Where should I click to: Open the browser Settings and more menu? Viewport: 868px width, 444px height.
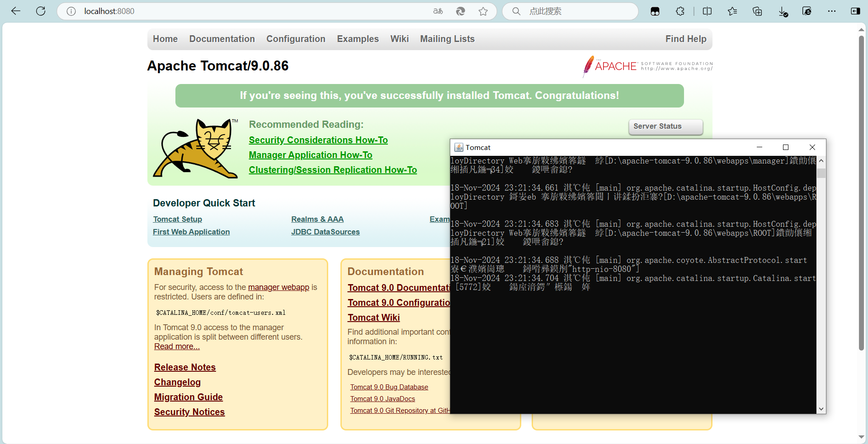click(x=832, y=11)
